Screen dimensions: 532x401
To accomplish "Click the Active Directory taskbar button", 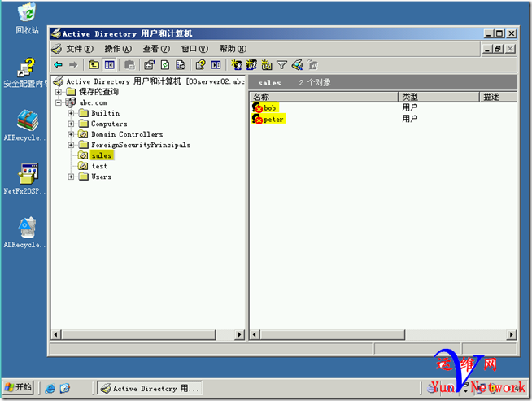I will coord(150,388).
